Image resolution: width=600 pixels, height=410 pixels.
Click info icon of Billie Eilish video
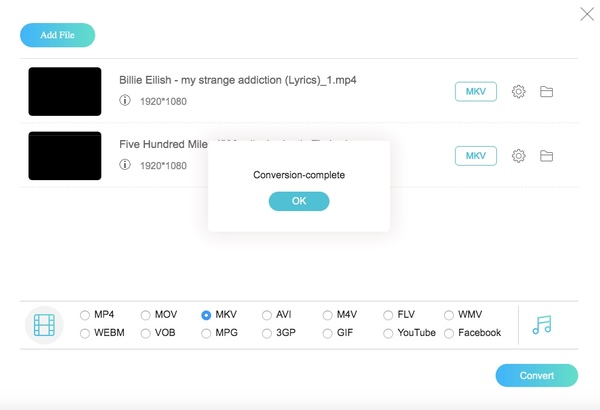[125, 101]
